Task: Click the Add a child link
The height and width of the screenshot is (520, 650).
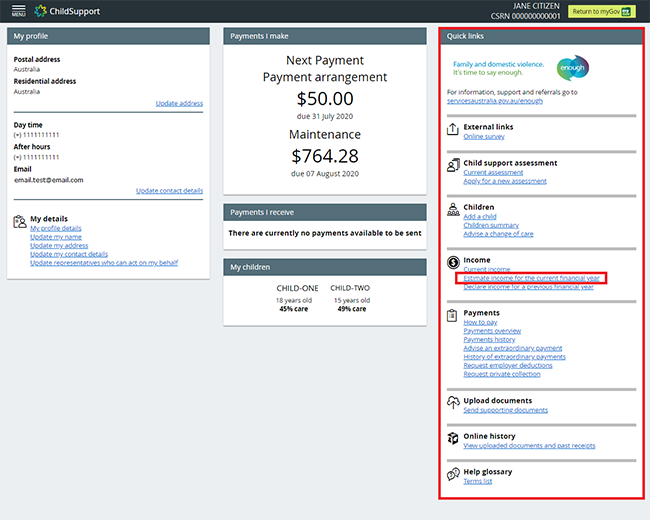Action: (480, 217)
